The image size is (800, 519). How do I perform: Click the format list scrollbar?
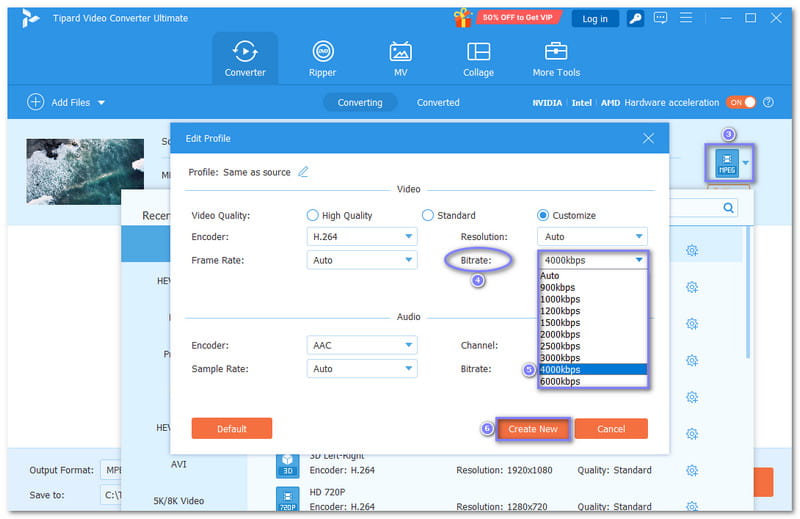(x=748, y=293)
